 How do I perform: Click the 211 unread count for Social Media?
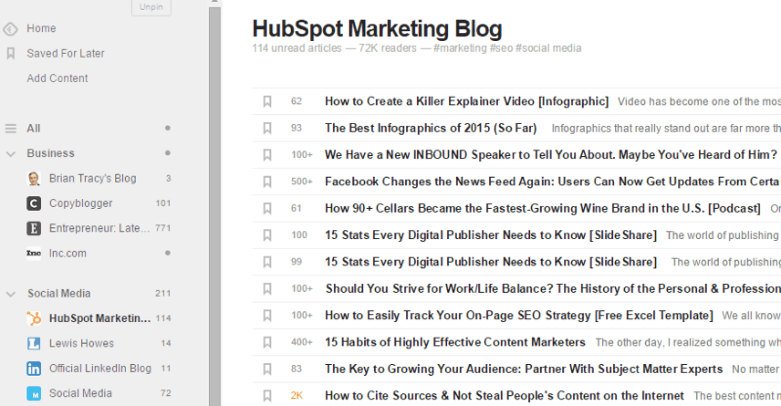163,293
